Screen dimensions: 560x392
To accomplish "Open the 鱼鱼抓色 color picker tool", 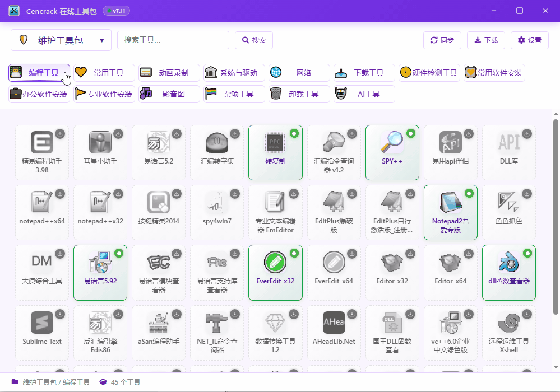I will [509, 213].
